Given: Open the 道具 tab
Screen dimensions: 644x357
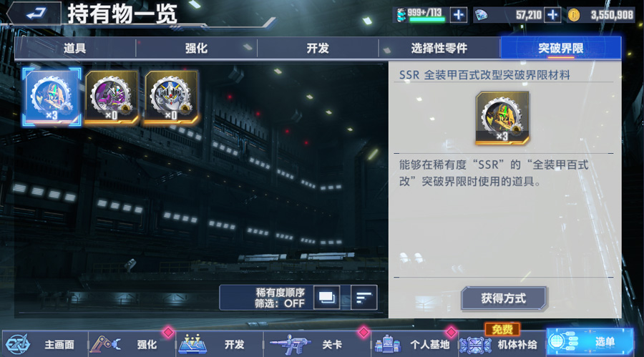Looking at the screenshot, I should (x=74, y=49).
